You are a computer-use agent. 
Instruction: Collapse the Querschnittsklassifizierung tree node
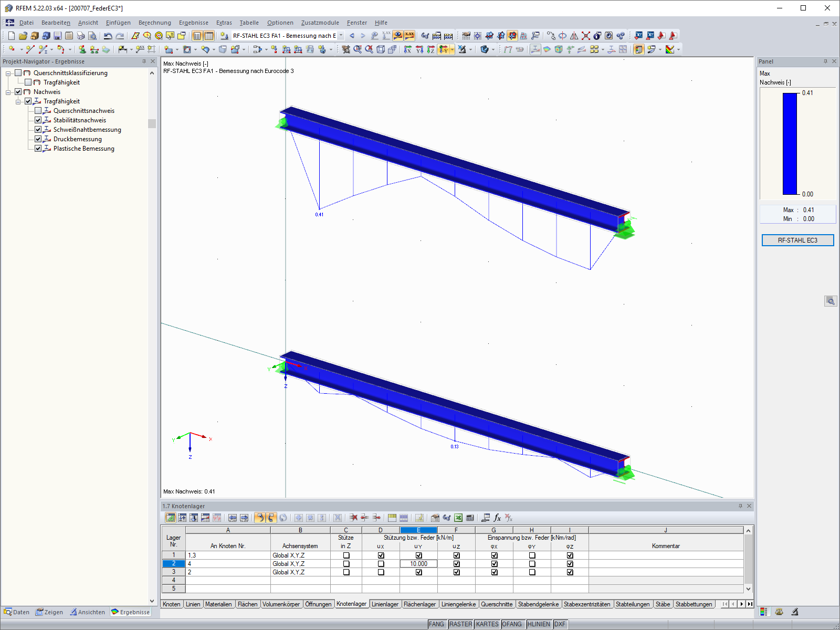[x=8, y=73]
